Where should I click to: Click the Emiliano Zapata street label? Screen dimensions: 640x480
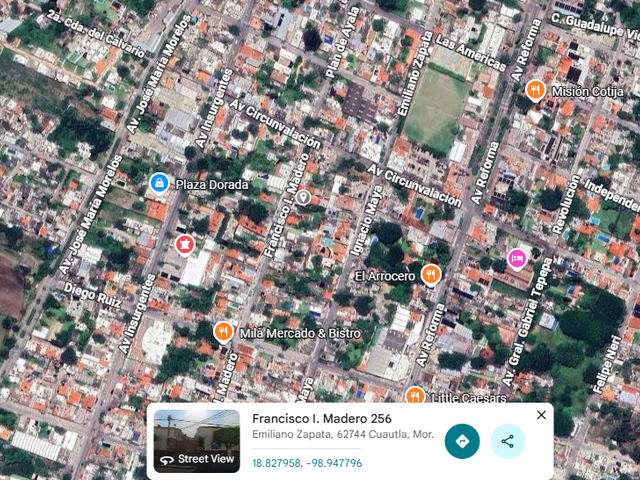pos(416,73)
